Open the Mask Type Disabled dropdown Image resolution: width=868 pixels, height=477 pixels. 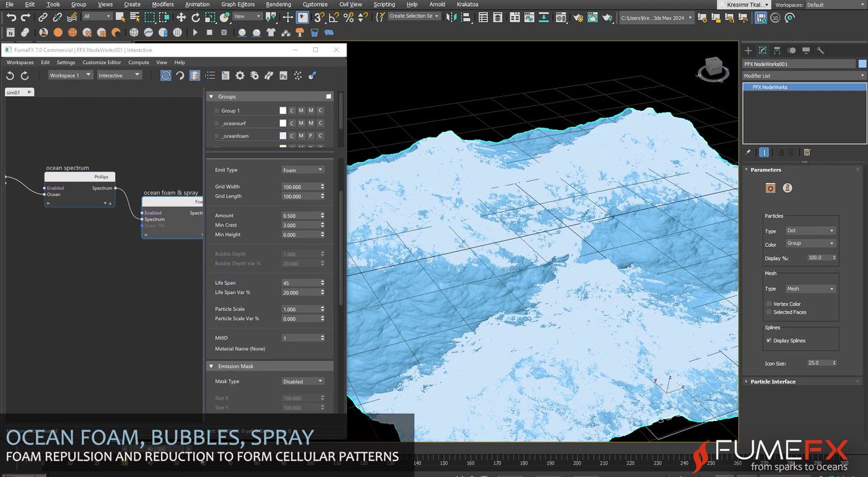(x=302, y=382)
